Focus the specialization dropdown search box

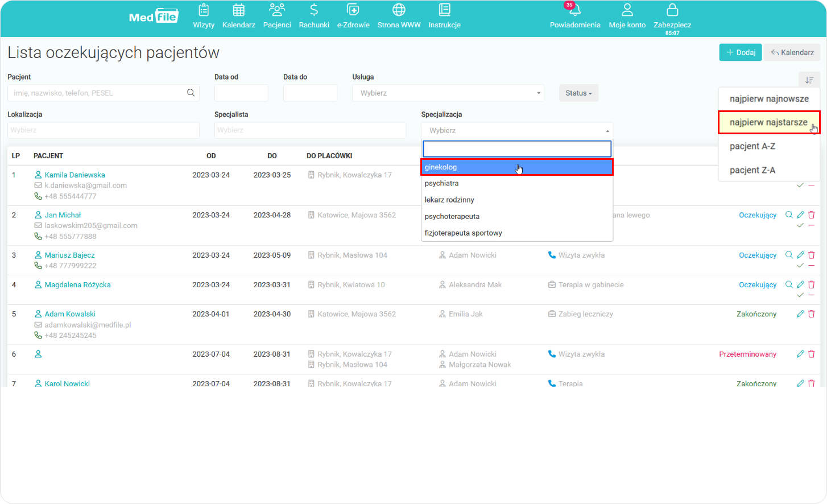click(x=517, y=149)
